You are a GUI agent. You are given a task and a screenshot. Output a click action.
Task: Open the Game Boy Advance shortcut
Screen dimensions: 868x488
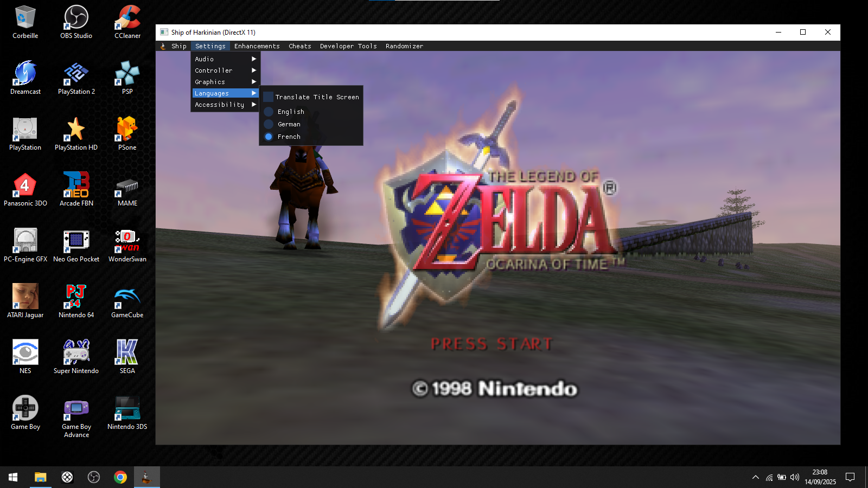[76, 417]
